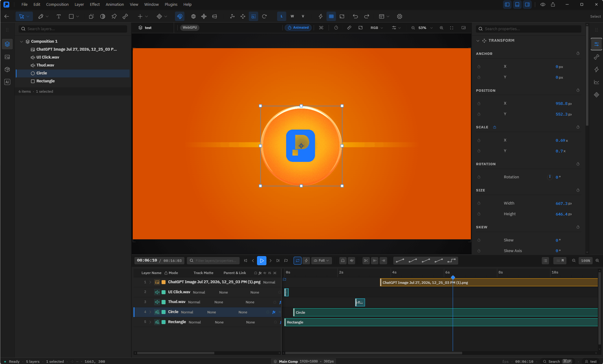Viewport: 603px width, 364px height.
Task: Toggle Position X keyframe stopwatch
Action: (x=479, y=104)
